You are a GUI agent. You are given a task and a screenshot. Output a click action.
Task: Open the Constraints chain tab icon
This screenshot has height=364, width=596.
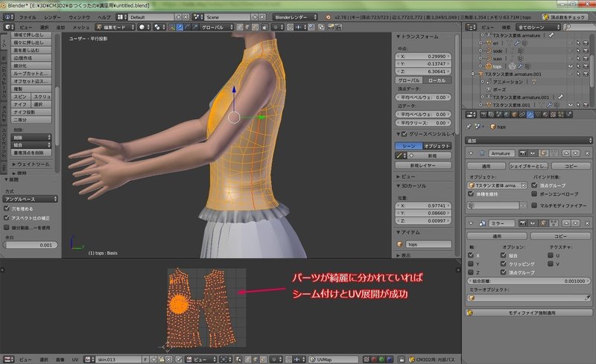(x=522, y=115)
